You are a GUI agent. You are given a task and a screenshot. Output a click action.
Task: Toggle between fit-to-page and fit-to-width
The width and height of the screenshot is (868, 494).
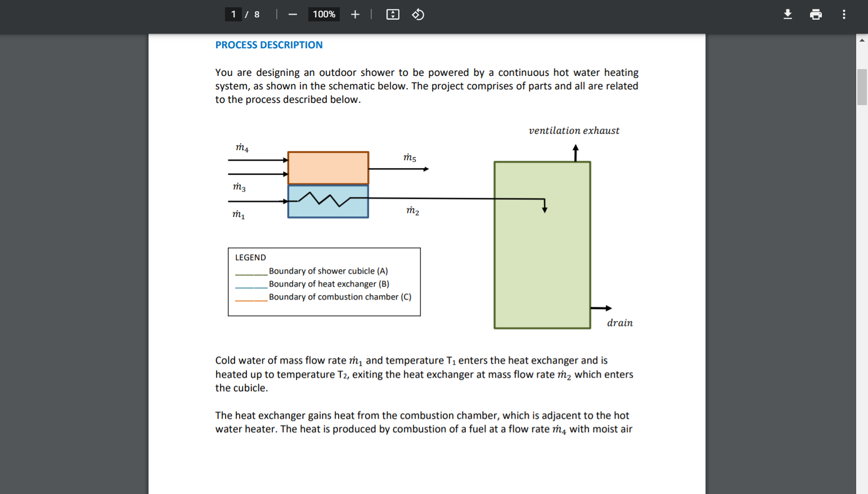(x=393, y=14)
